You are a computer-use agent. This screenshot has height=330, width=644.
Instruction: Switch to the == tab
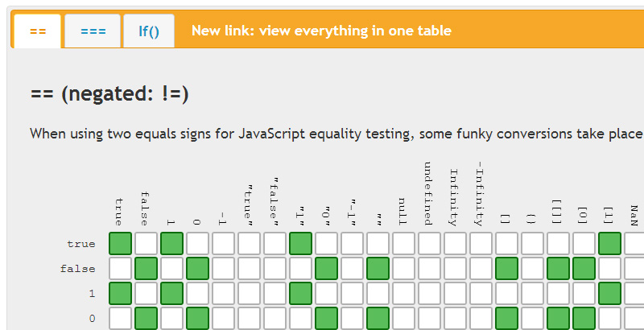coord(37,31)
